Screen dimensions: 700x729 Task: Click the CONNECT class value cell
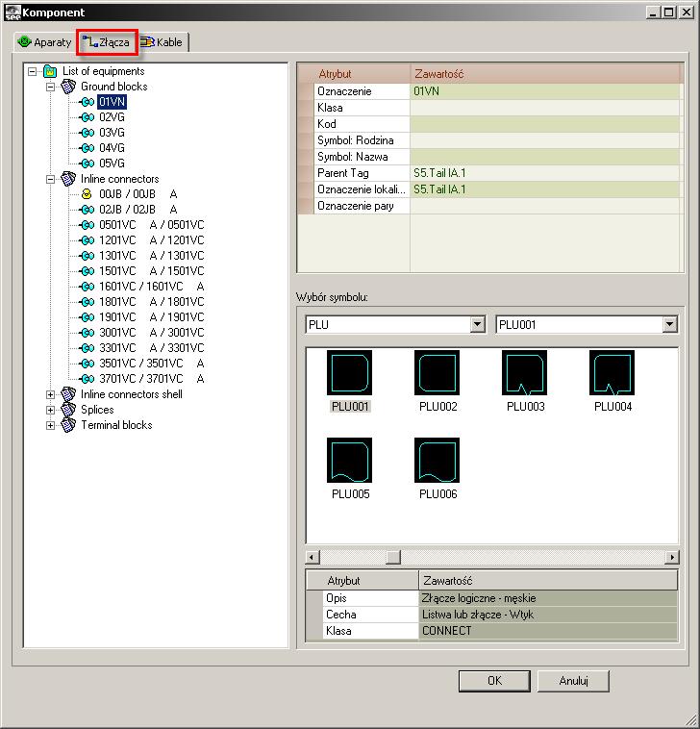[x=548, y=631]
